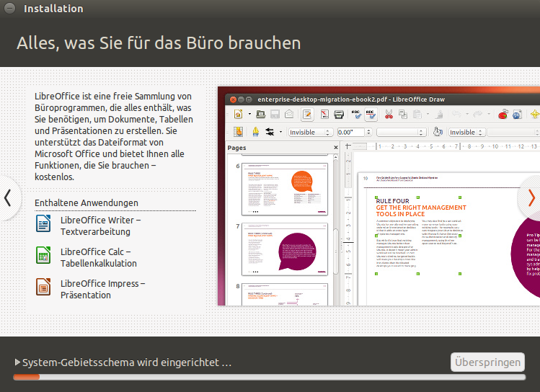
Task: Select page 7 thumbnail in Pages panel
Action: tap(285, 249)
